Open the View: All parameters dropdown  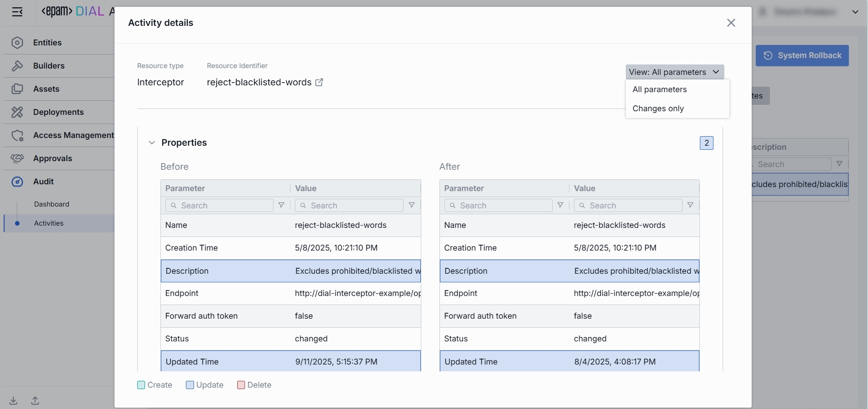(674, 72)
